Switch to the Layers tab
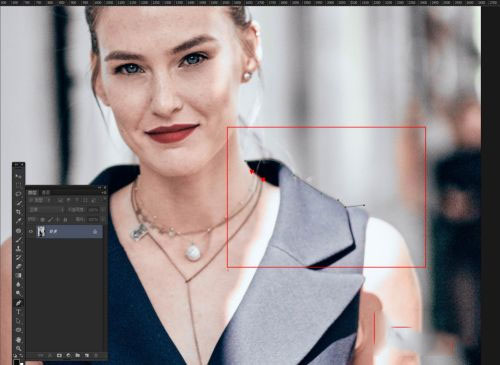The width and height of the screenshot is (500, 365). point(32,193)
